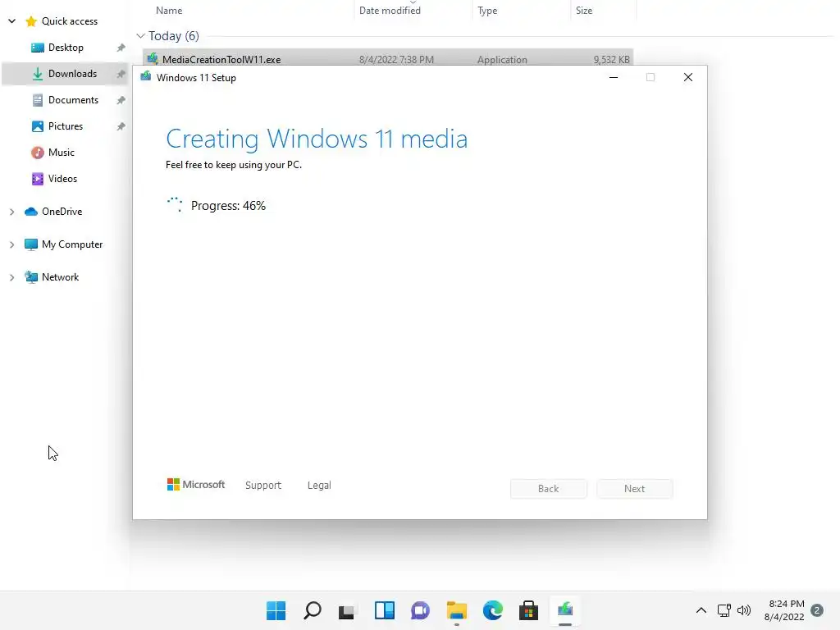This screenshot has height=630, width=840.
Task: Open network status tray icon
Action: coord(724,610)
